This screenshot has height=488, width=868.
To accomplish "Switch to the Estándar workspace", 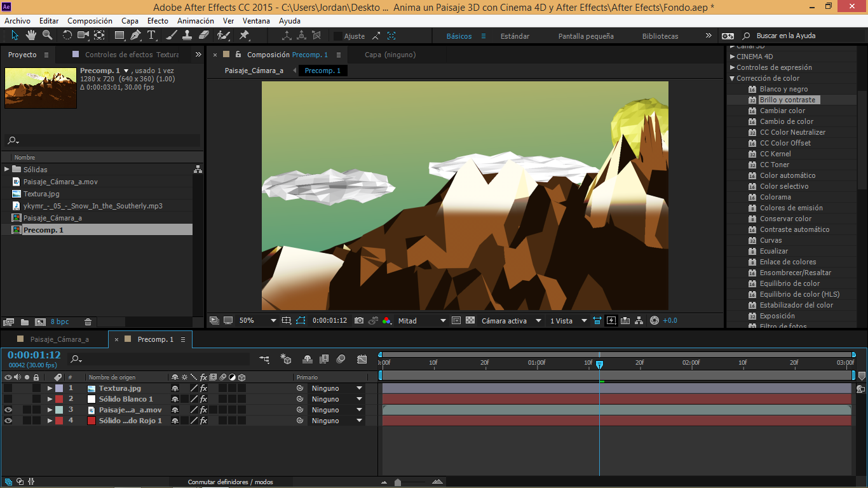I will click(515, 36).
